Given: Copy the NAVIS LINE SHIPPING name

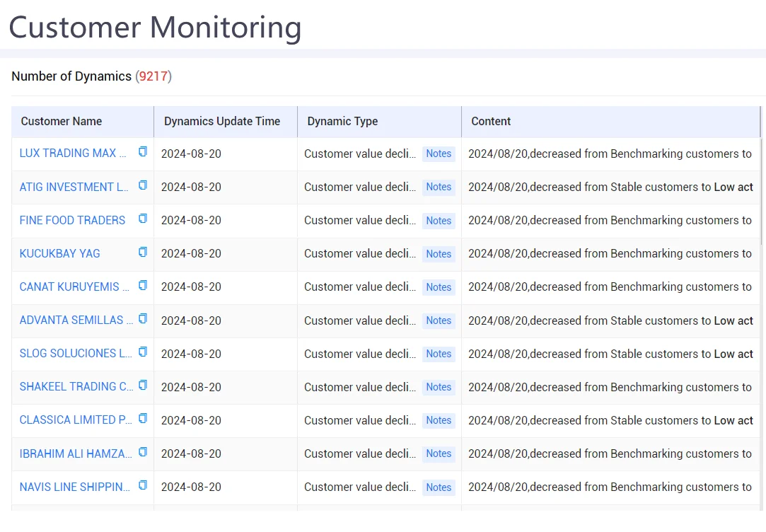Looking at the screenshot, I should pos(143,485).
